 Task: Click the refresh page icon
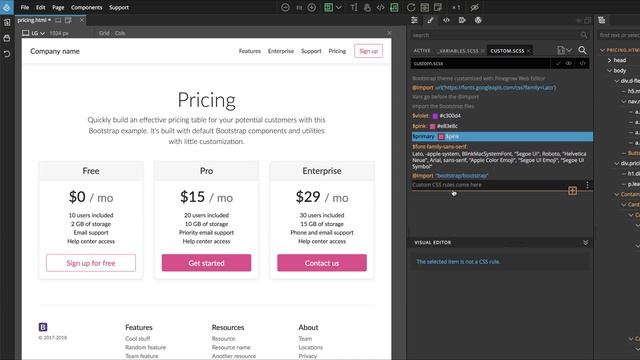411,7
